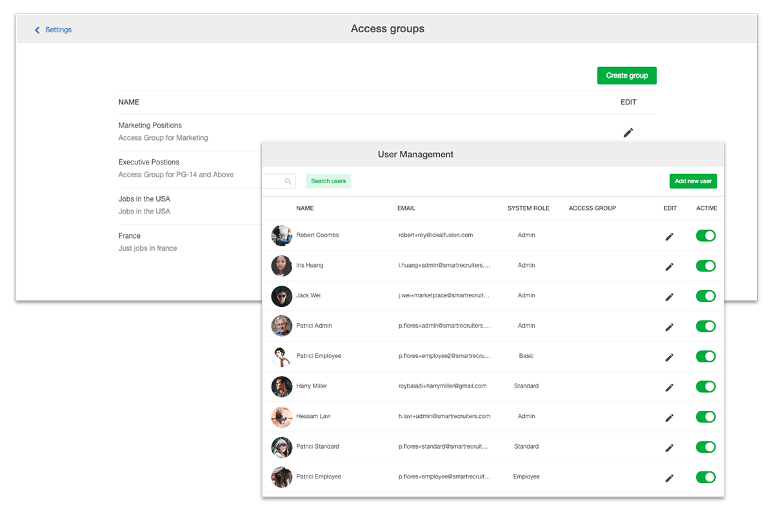Open Robert Coombs profile avatar

(x=282, y=235)
